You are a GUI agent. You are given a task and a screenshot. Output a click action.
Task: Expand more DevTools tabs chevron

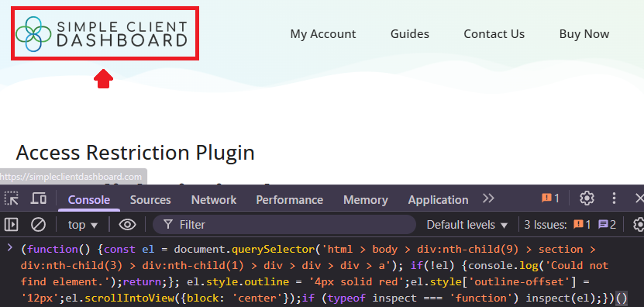click(x=488, y=198)
